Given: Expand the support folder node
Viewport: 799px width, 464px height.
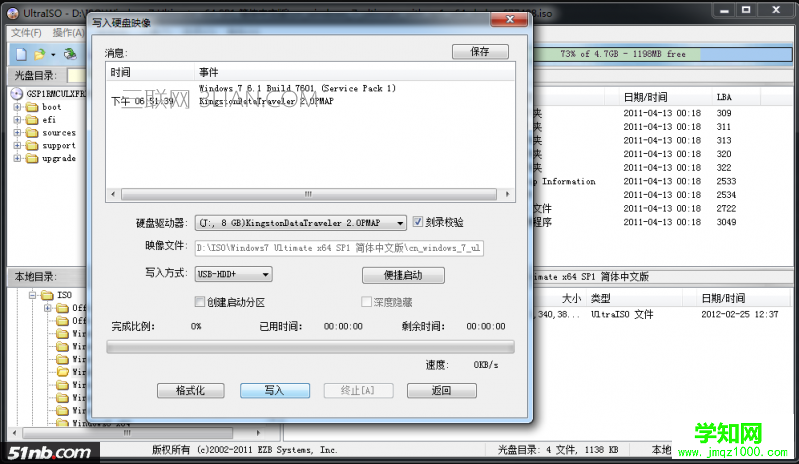Looking at the screenshot, I should coord(17,146).
